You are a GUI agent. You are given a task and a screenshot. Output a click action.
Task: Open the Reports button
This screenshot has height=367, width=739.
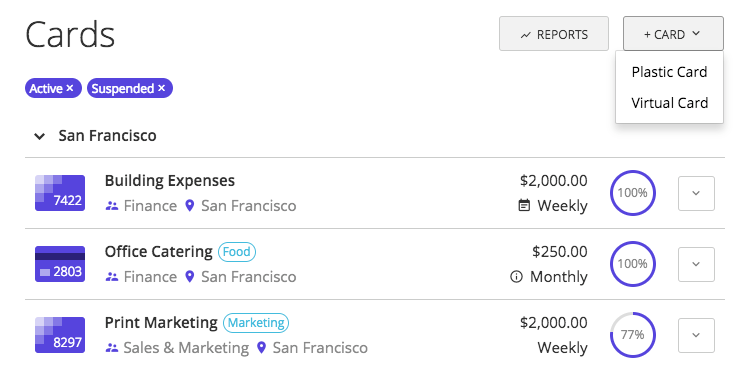tap(554, 34)
